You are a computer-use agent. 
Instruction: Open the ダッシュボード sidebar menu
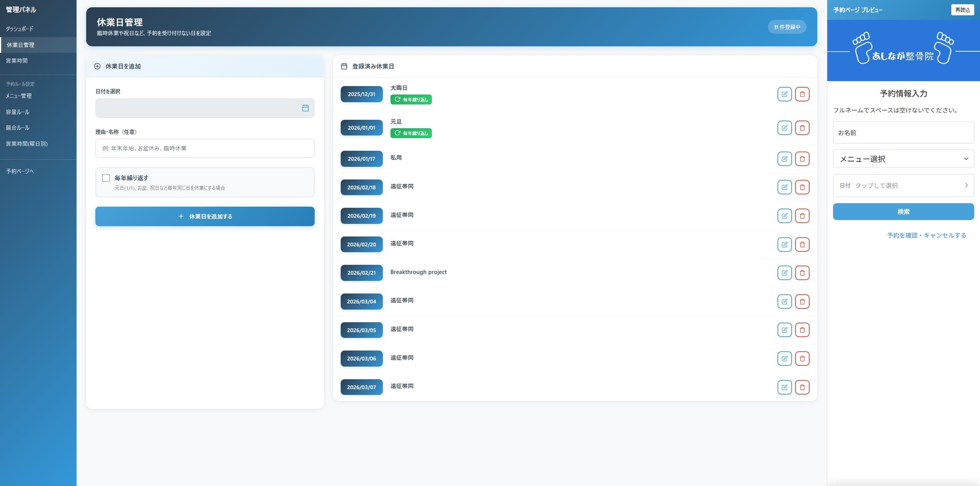(x=20, y=29)
